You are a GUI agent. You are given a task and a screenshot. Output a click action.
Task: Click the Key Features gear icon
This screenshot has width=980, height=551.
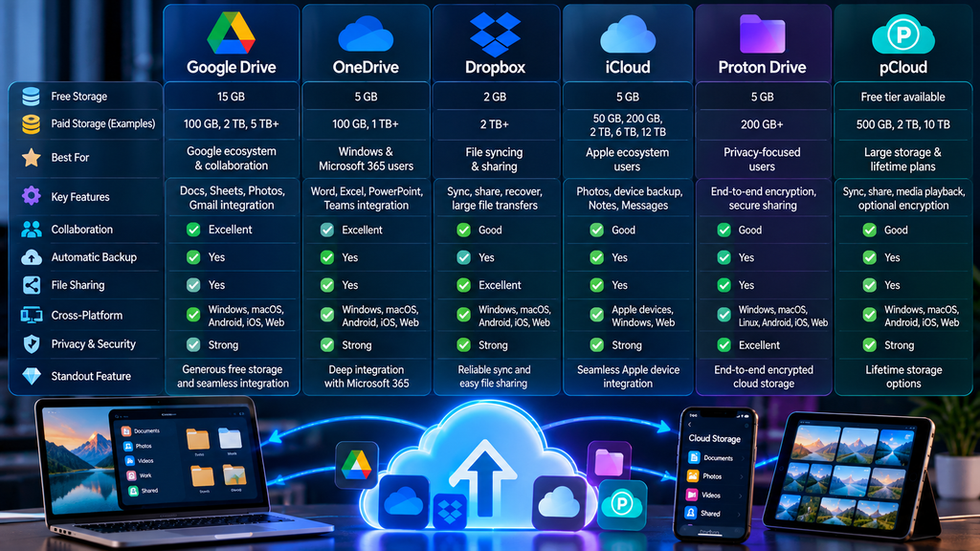pos(32,196)
